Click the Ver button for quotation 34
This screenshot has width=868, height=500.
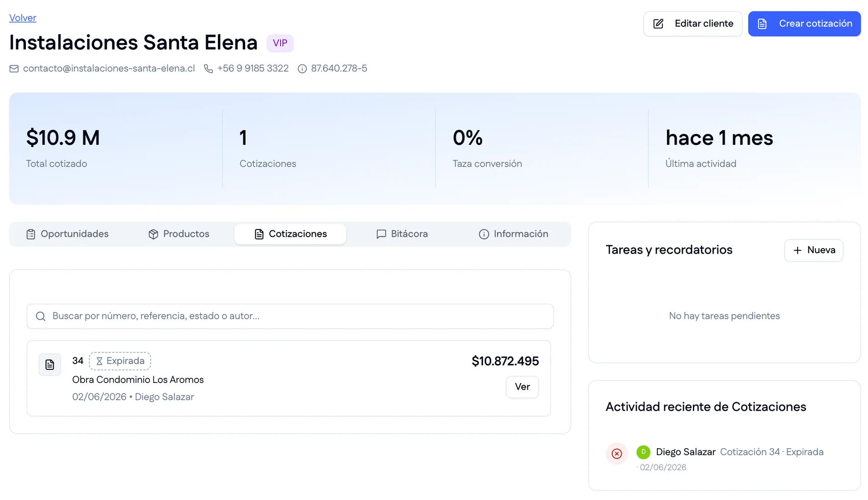(522, 387)
